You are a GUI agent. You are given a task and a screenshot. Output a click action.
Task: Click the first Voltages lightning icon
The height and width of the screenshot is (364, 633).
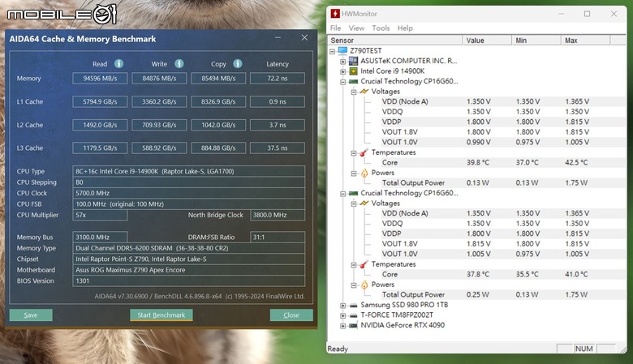364,92
